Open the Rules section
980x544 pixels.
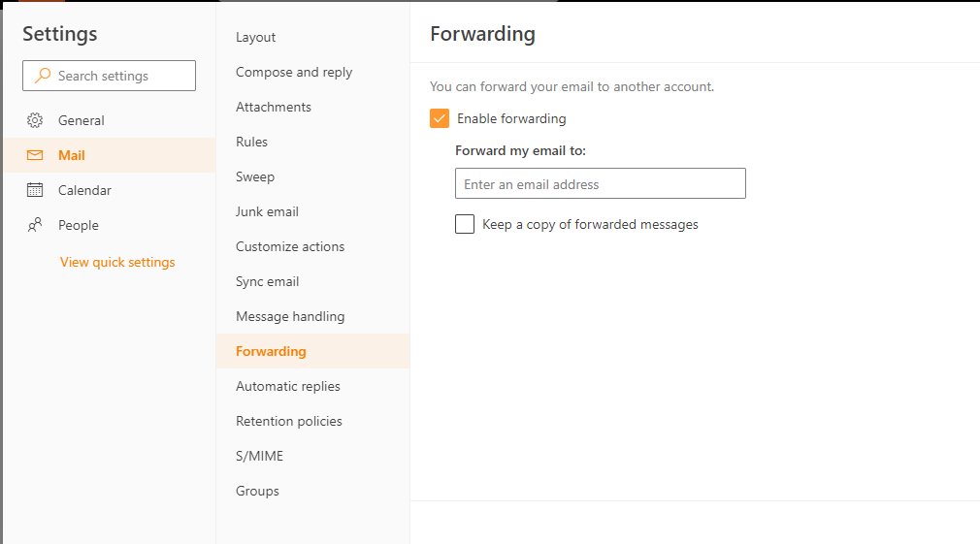tap(251, 142)
